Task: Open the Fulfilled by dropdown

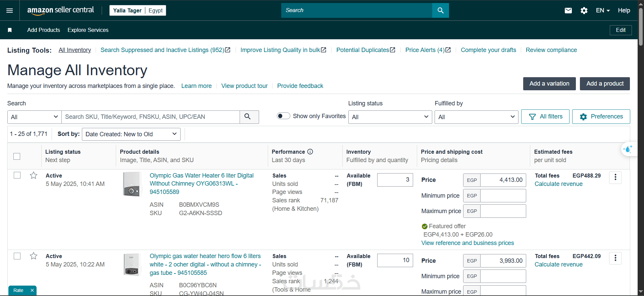Action: click(476, 117)
